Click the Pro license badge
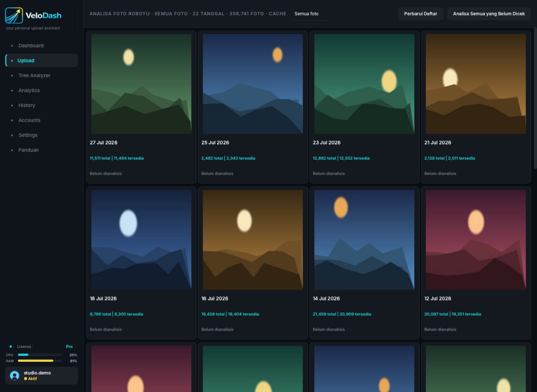The width and height of the screenshot is (537, 392). coord(69,347)
